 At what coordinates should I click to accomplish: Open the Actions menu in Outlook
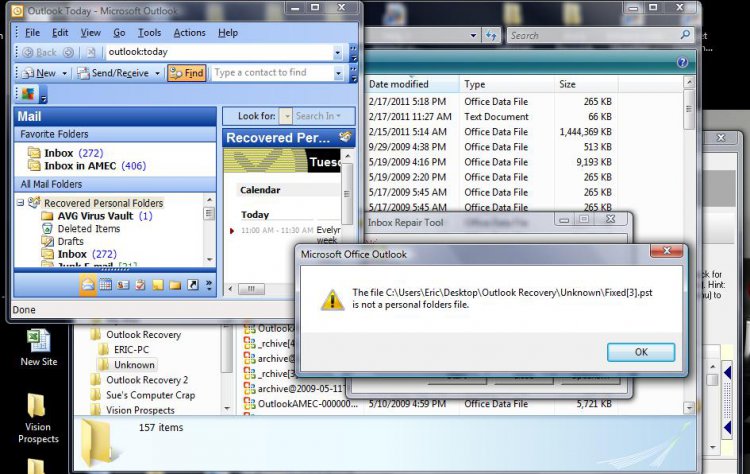(x=189, y=33)
